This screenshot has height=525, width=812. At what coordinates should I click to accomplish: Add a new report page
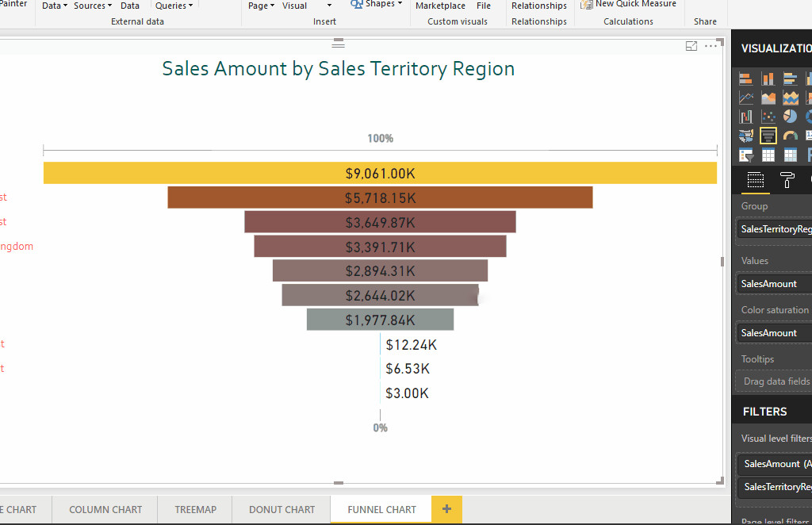(x=446, y=509)
